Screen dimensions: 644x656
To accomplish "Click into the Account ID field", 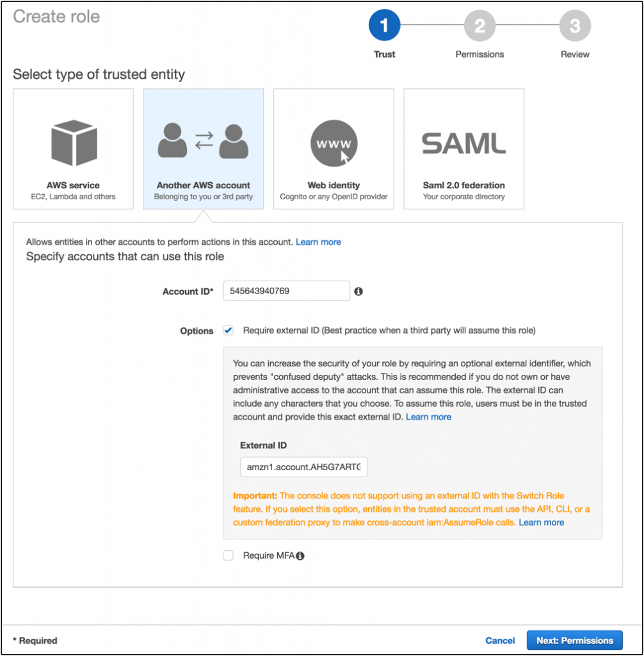I will pyautogui.click(x=286, y=291).
